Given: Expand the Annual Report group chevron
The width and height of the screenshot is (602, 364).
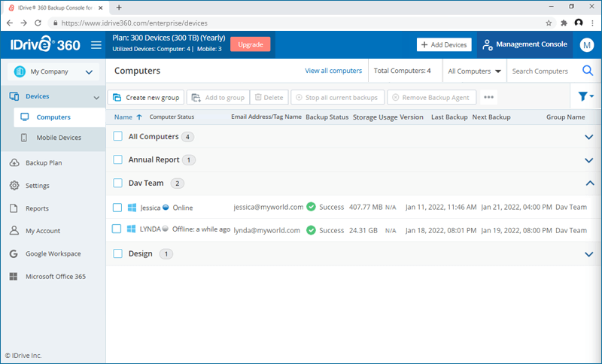Looking at the screenshot, I should [589, 160].
